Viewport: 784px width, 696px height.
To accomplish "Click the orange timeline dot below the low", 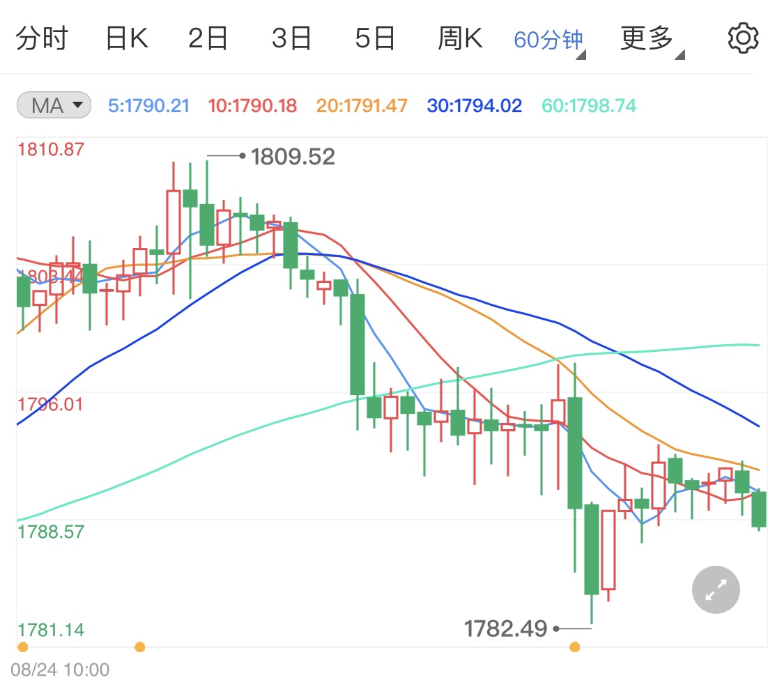I will tap(575, 647).
